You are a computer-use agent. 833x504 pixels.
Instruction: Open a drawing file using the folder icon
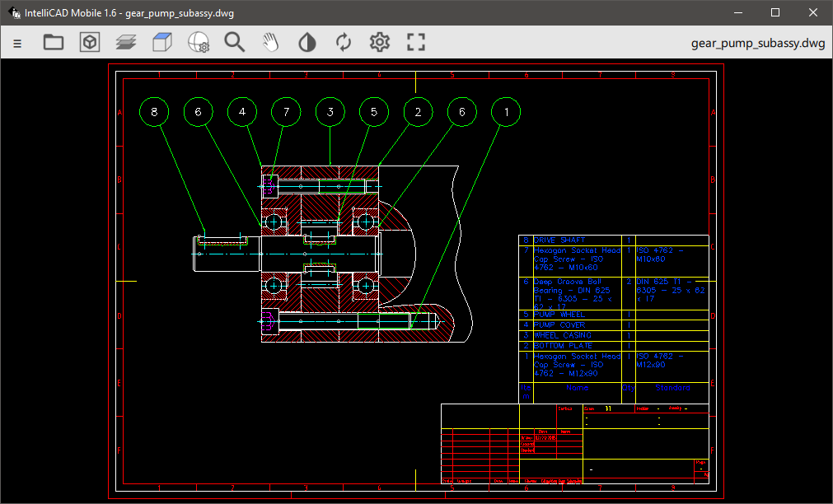pos(53,42)
